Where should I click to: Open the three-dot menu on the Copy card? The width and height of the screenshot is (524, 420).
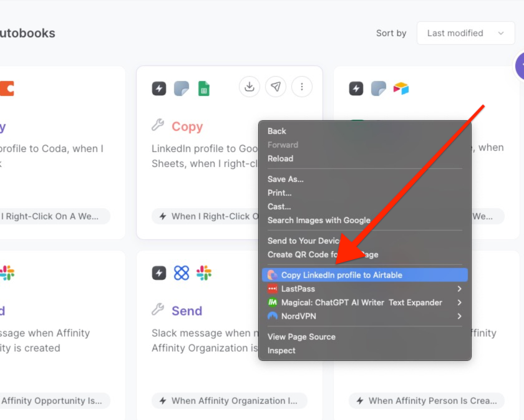click(302, 87)
